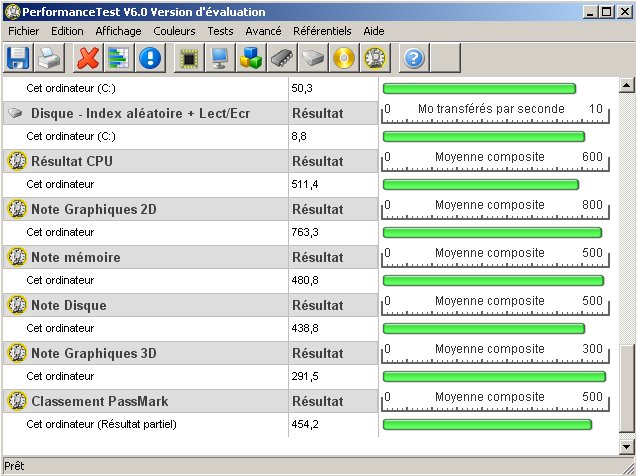Run the CD disc test icon
The height and width of the screenshot is (476, 636).
344,58
